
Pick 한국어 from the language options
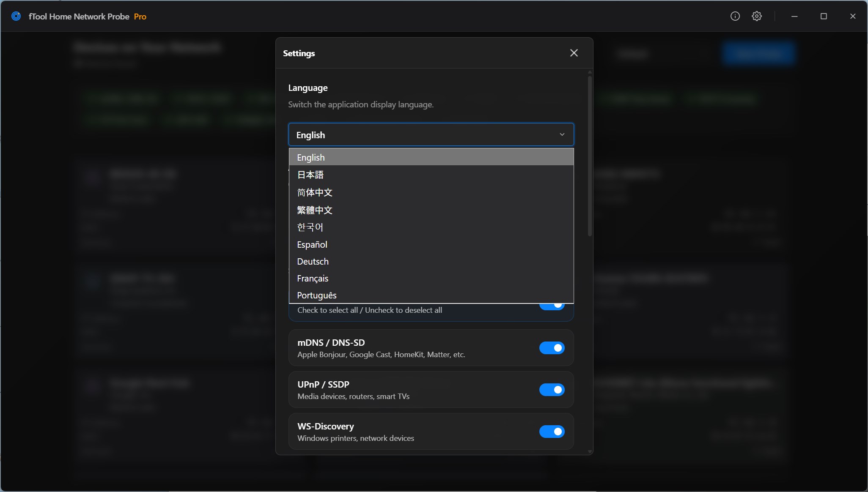point(431,227)
